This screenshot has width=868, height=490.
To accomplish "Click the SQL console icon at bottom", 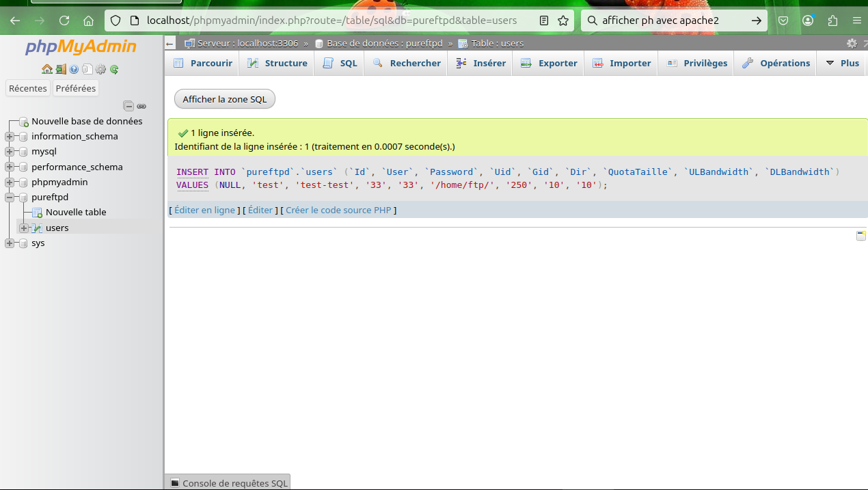I will 175,483.
